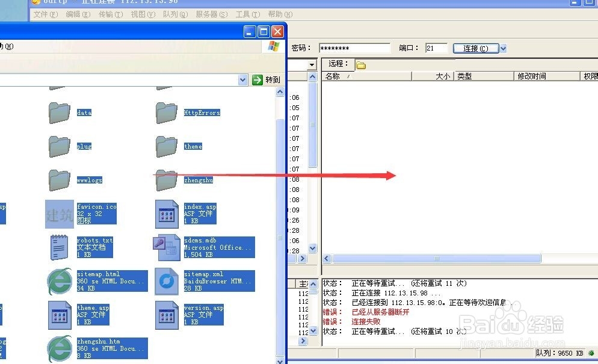Open the 文件(F) menu in FTP window

click(x=45, y=14)
